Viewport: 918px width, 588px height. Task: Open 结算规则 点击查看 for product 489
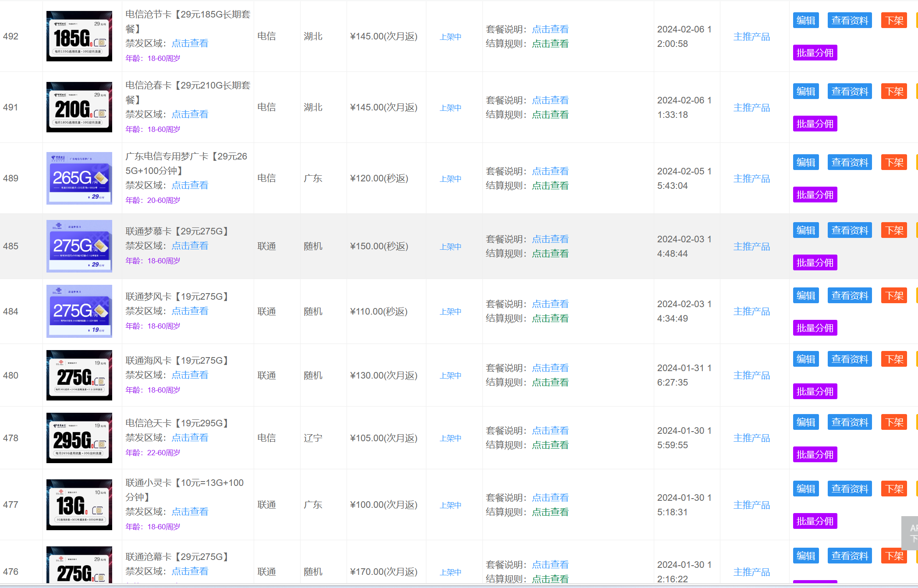pos(550,185)
